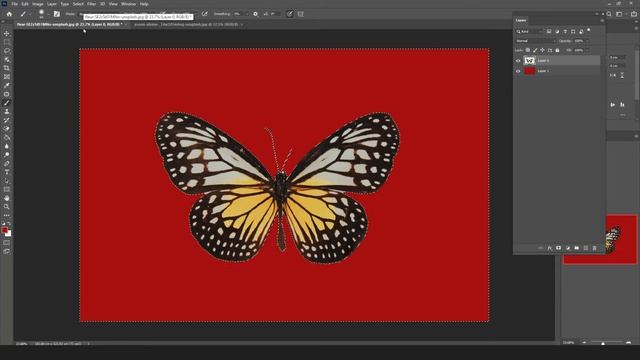Click the background white color swatch
This screenshot has height=360, width=640.
tap(9, 234)
